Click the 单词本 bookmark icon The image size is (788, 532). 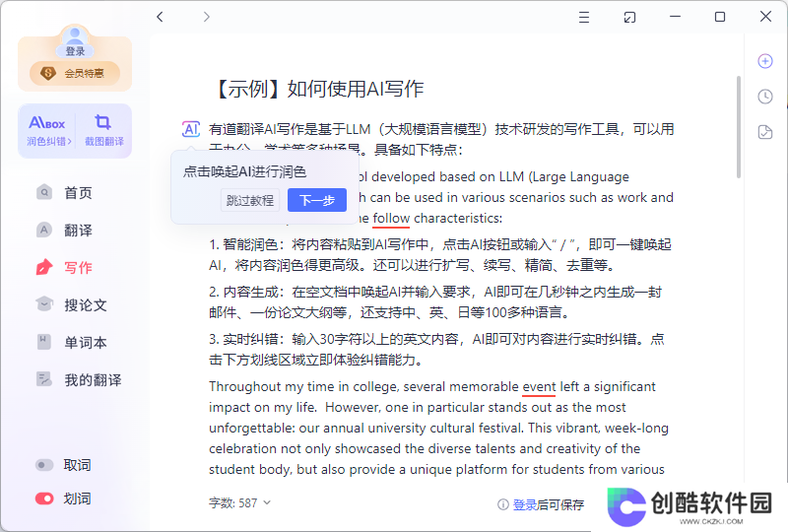pos(44,342)
